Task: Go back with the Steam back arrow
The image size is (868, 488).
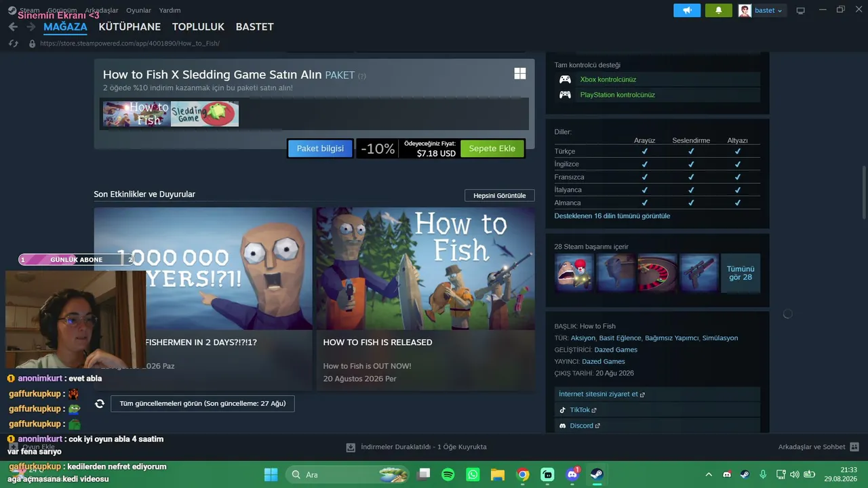Action: click(13, 27)
